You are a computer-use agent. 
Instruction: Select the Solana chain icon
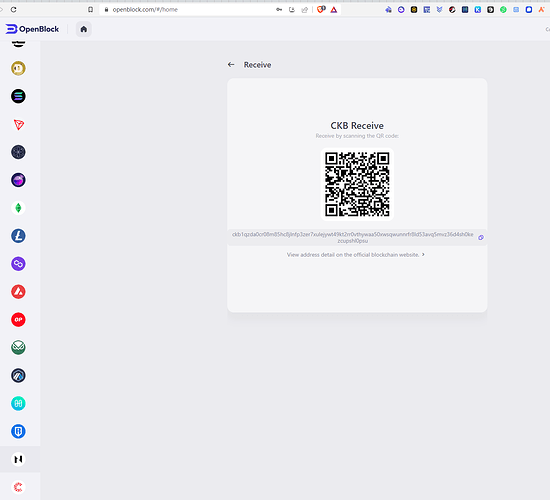point(18,96)
